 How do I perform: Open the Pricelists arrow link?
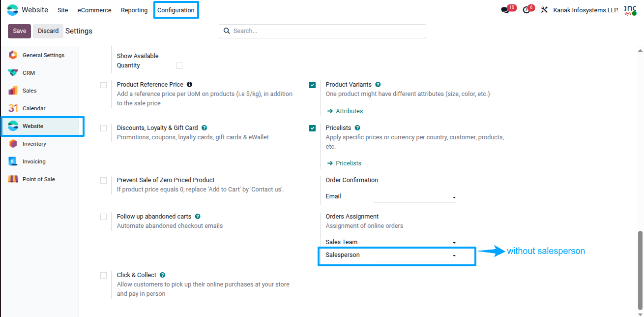pyautogui.click(x=344, y=163)
